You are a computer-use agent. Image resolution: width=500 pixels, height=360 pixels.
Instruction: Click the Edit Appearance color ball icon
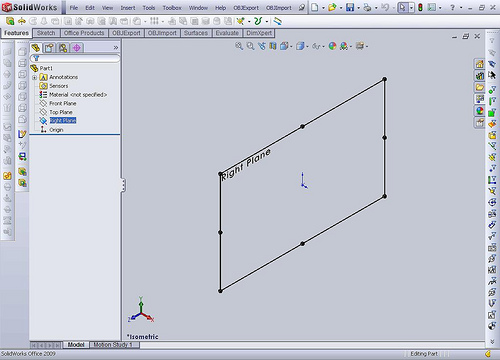tap(332, 46)
